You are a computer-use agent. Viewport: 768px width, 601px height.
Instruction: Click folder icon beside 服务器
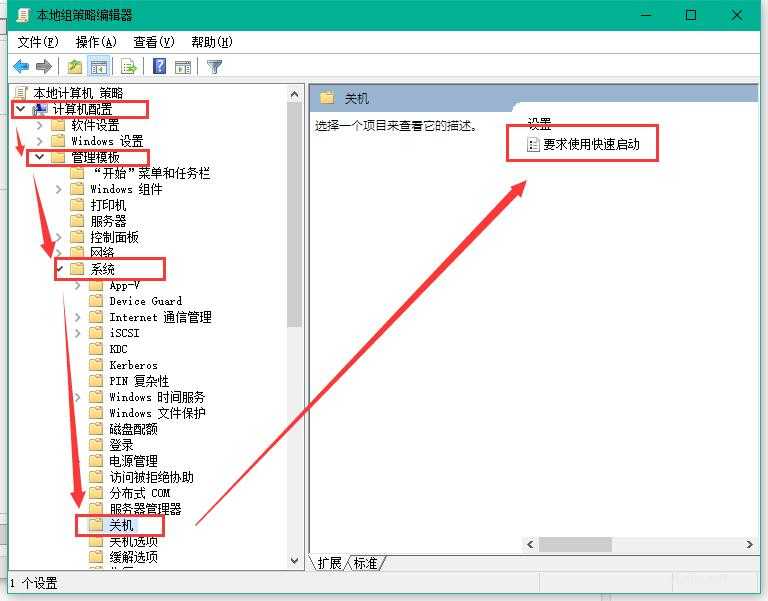click(77, 221)
